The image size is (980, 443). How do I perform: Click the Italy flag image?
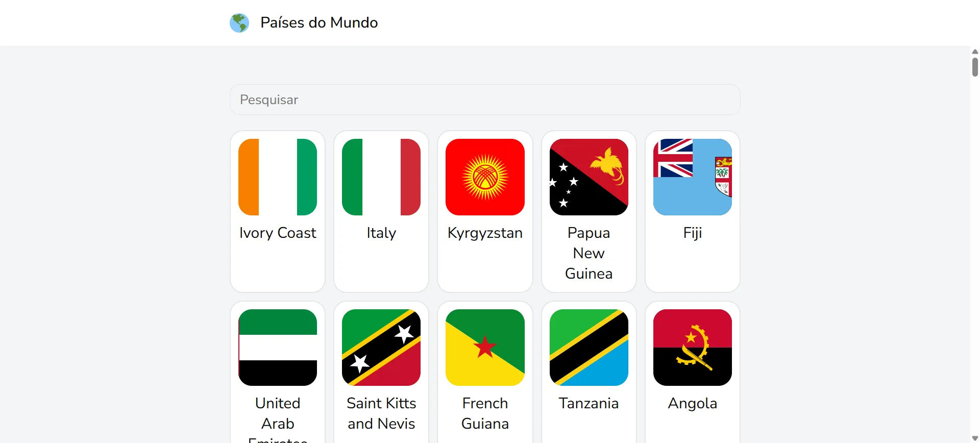point(381,177)
